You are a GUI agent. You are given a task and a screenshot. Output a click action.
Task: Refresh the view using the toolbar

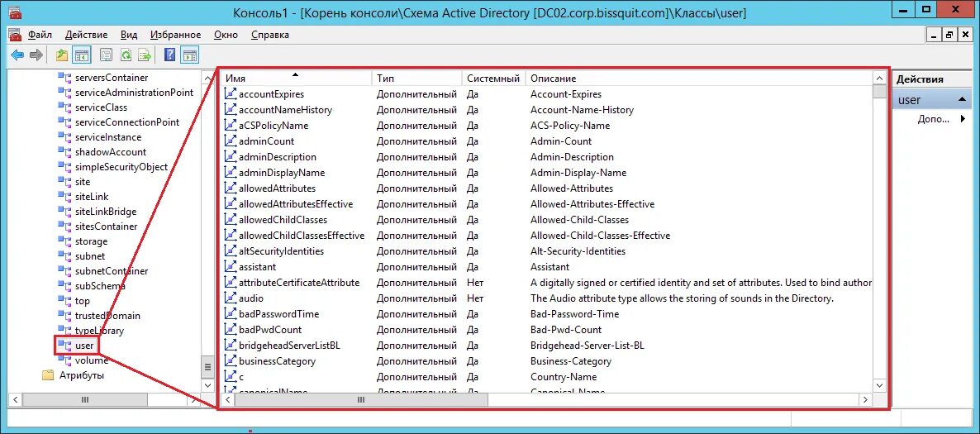click(x=126, y=55)
